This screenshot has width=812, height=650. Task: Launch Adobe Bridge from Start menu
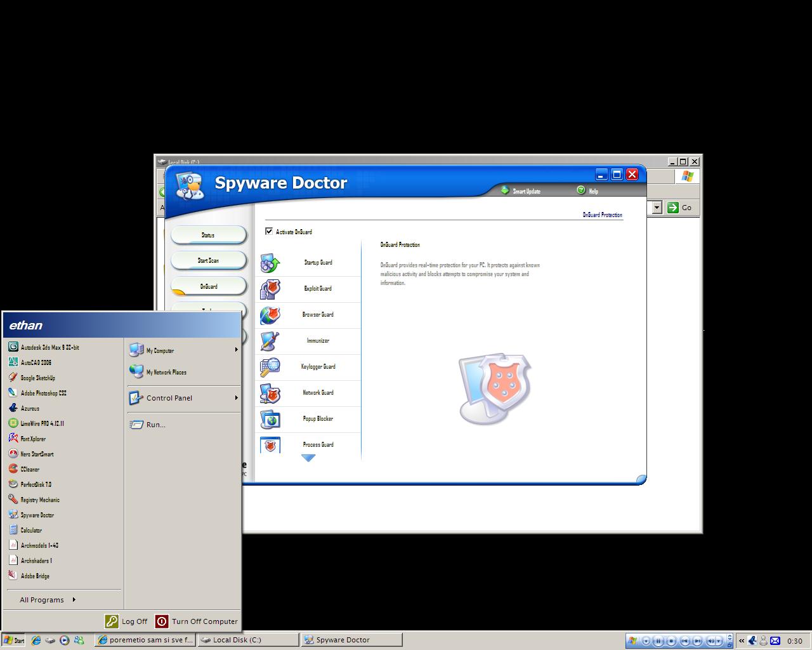(x=63, y=576)
